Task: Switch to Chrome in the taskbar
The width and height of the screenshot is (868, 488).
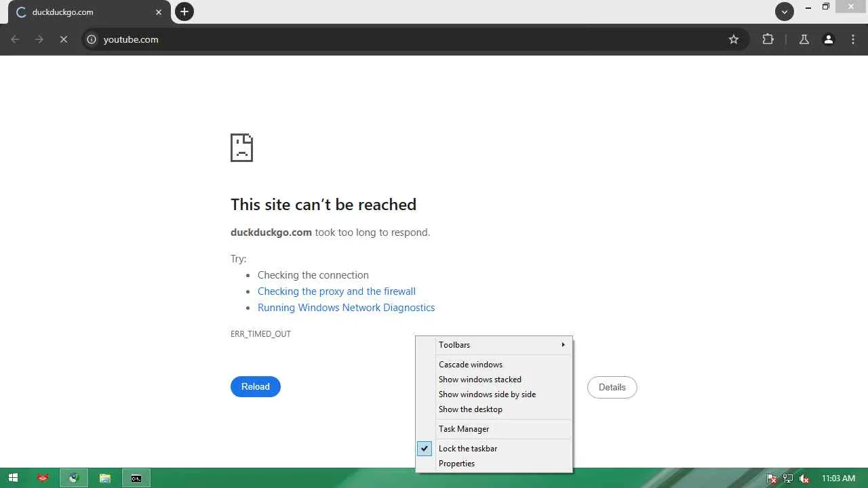Action: click(x=74, y=478)
